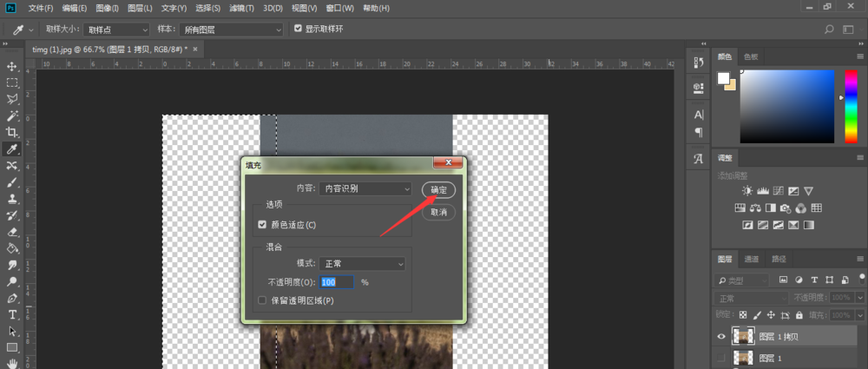868x369 pixels.
Task: Enable the 保留透明区域(P) checkbox
Action: tap(262, 300)
